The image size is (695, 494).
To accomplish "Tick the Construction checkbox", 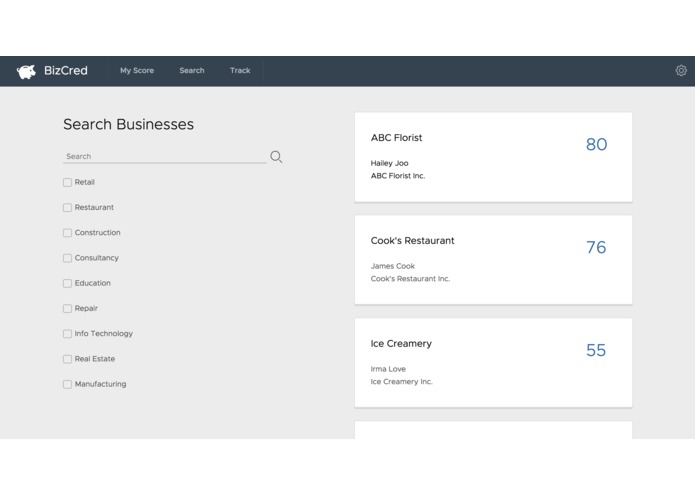I will tap(67, 233).
